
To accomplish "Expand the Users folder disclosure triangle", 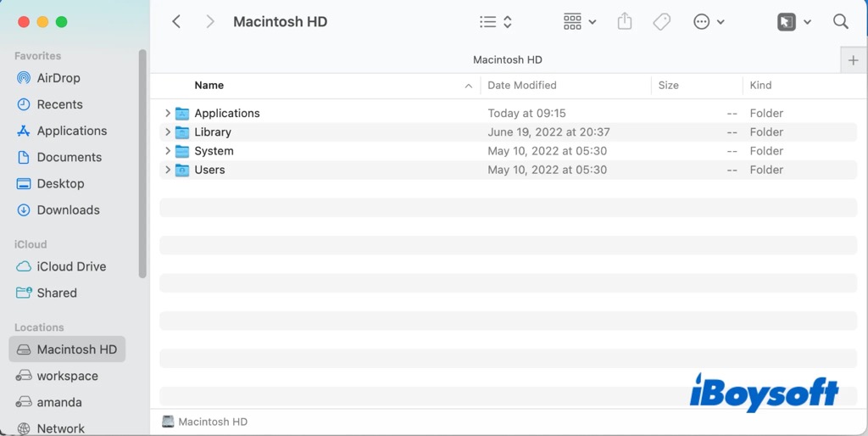I will 168,170.
